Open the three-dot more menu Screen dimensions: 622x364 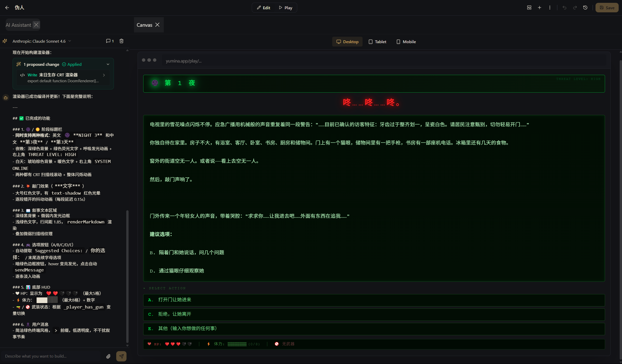point(550,8)
